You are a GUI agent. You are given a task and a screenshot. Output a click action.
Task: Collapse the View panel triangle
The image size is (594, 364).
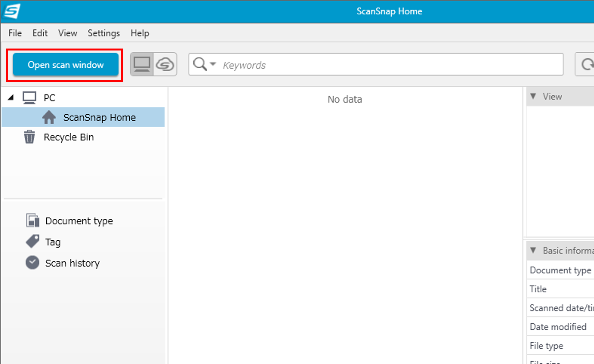click(533, 96)
